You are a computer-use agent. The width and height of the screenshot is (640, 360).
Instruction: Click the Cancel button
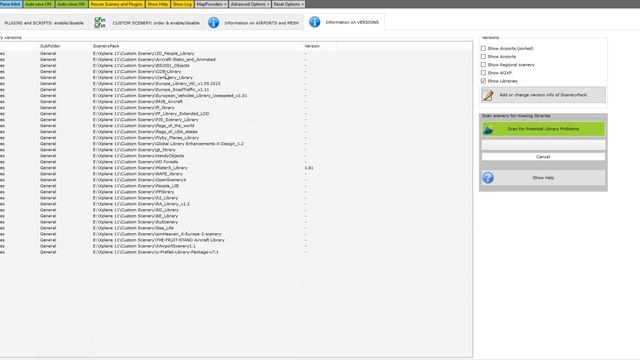[543, 157]
